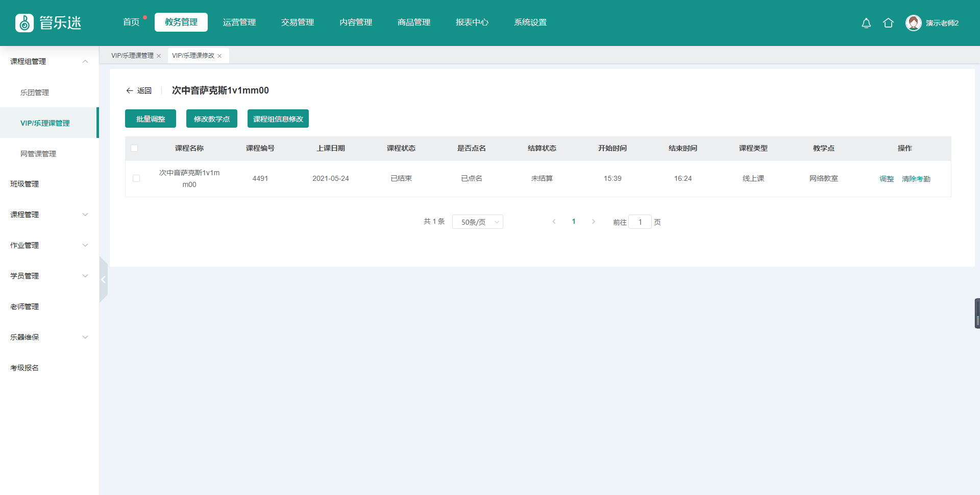Collapse the sidebar using arrow handle

click(103, 279)
